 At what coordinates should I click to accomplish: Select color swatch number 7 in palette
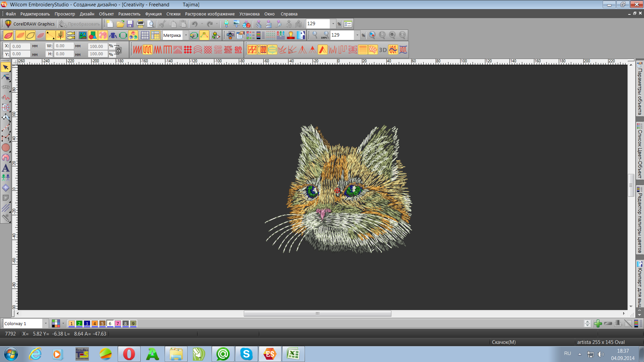point(118,323)
